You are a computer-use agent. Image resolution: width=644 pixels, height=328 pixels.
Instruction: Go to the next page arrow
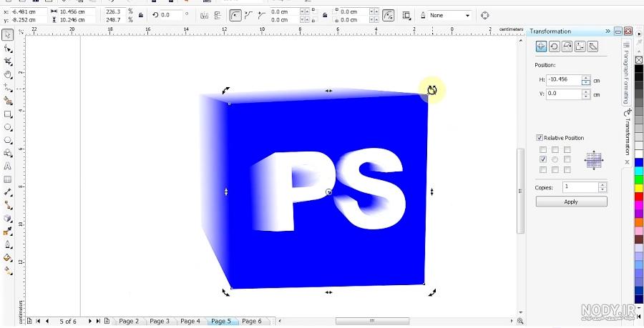pos(90,321)
